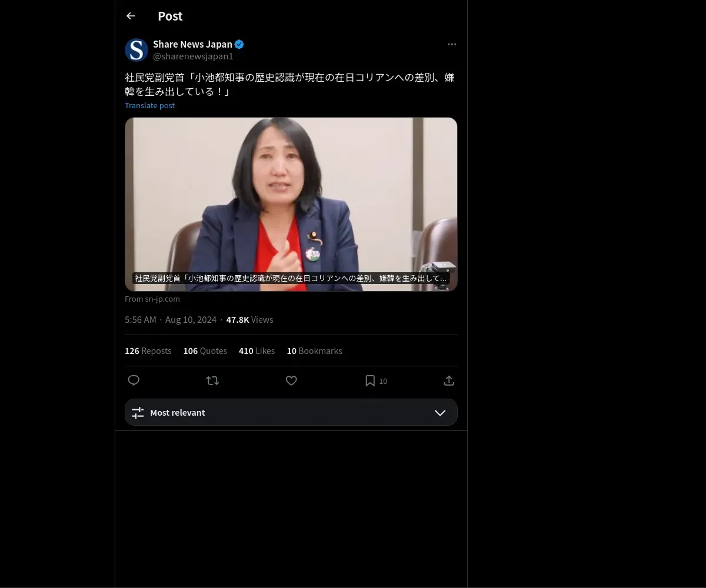The width and height of the screenshot is (706, 588).
Task: Click the blue verified badge
Action: pyautogui.click(x=239, y=44)
